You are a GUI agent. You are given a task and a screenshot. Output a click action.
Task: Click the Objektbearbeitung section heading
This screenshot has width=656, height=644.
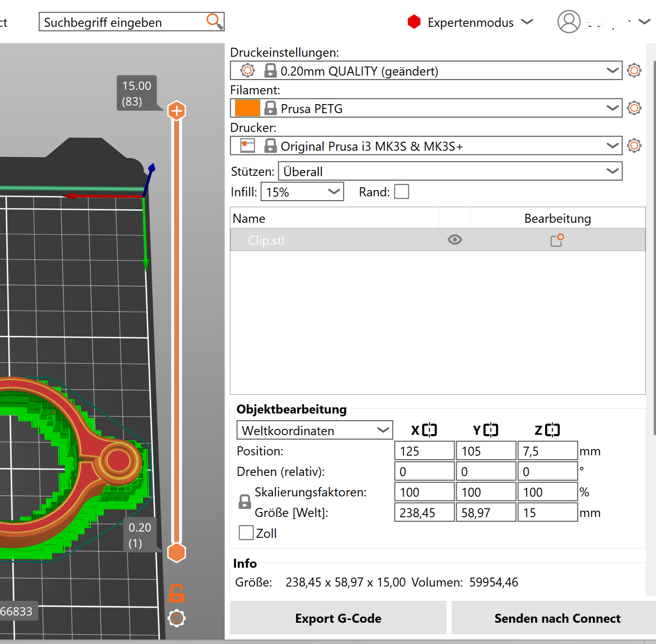[x=291, y=409]
